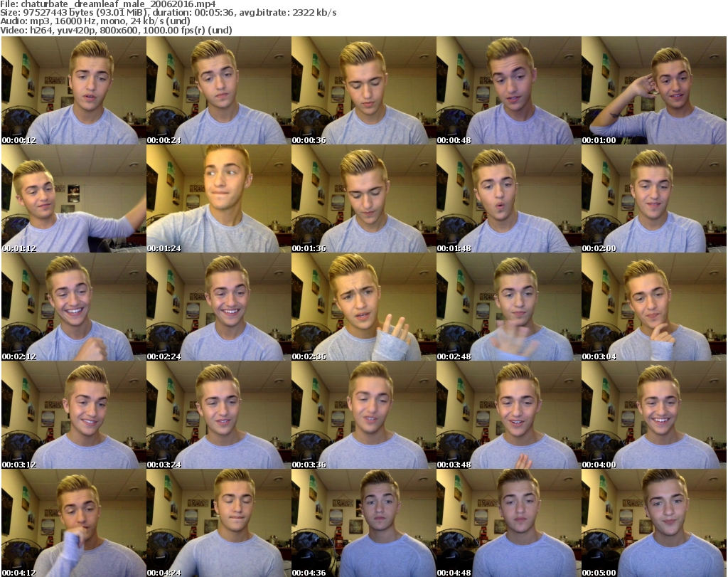Select the thumbnail at 00:04:24

219,523
